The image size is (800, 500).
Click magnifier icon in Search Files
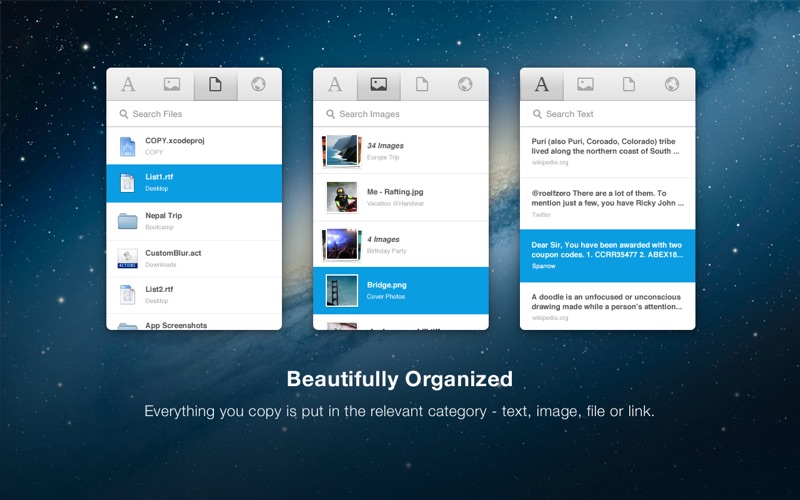[x=123, y=114]
